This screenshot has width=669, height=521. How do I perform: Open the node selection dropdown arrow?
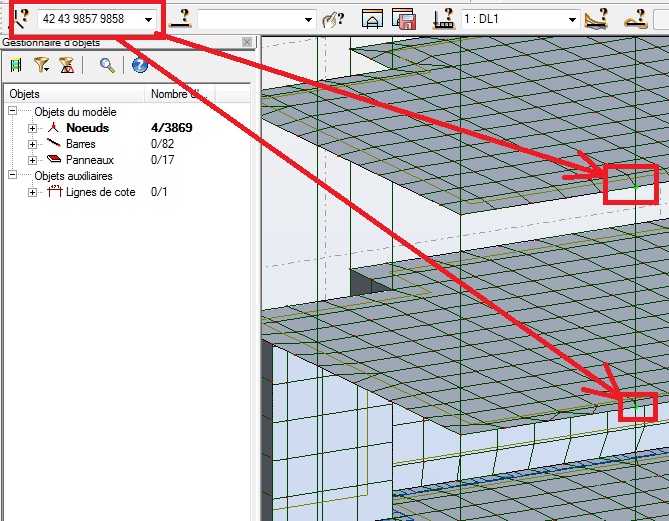pos(148,20)
